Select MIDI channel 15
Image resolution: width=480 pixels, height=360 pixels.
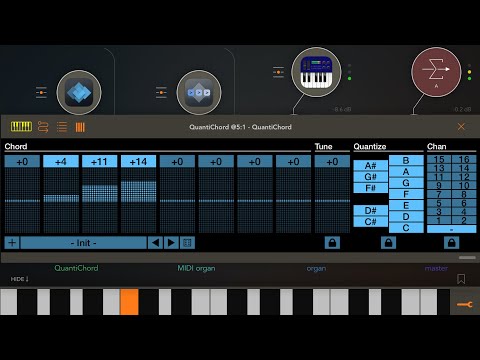pos(439,159)
